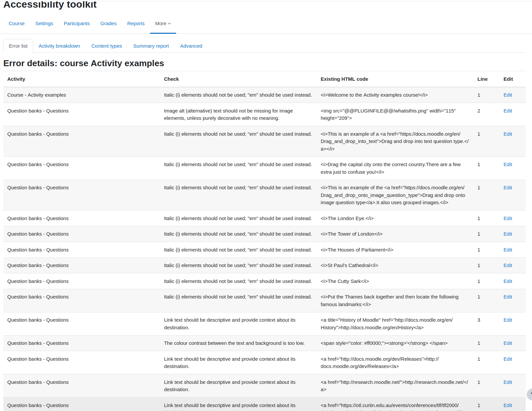532x411 pixels.
Task: Edit the otl.curtin.edu.au link row
Action: [508, 405]
